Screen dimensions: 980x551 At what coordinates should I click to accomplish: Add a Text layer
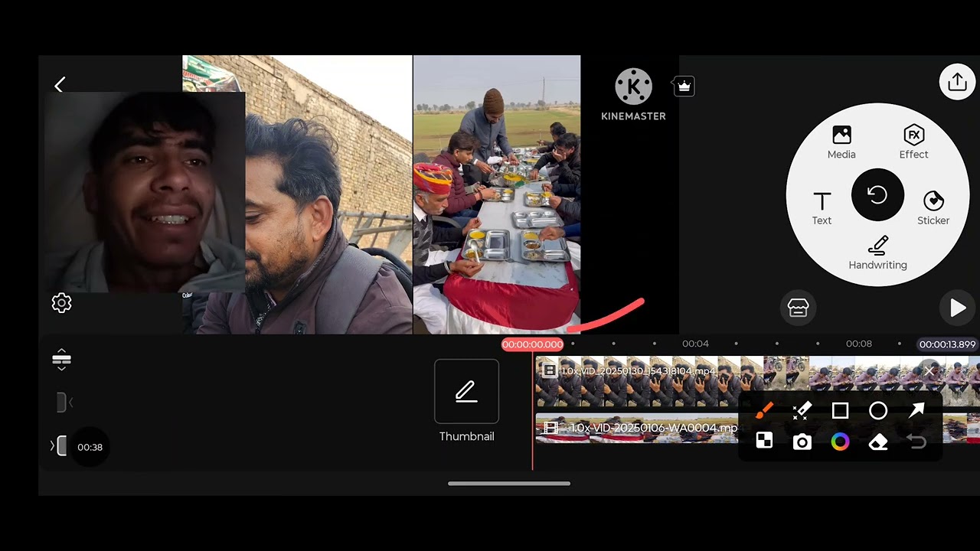tap(822, 208)
